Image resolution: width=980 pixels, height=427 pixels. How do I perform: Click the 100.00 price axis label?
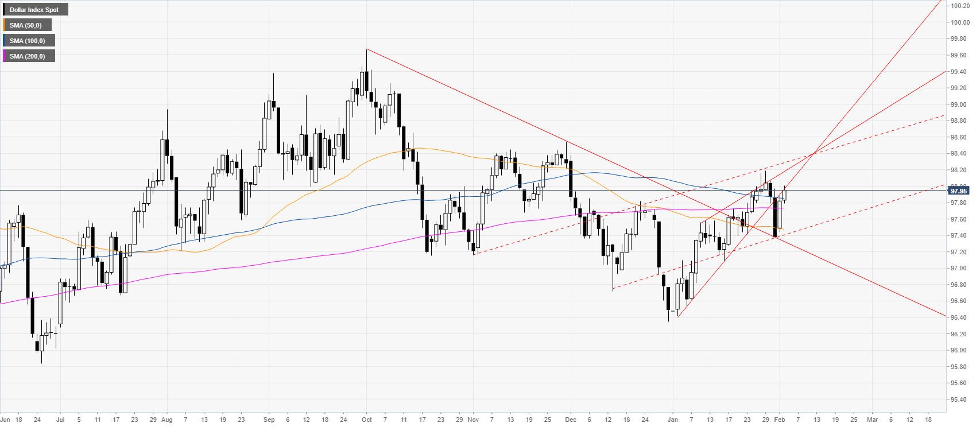pyautogui.click(x=960, y=22)
